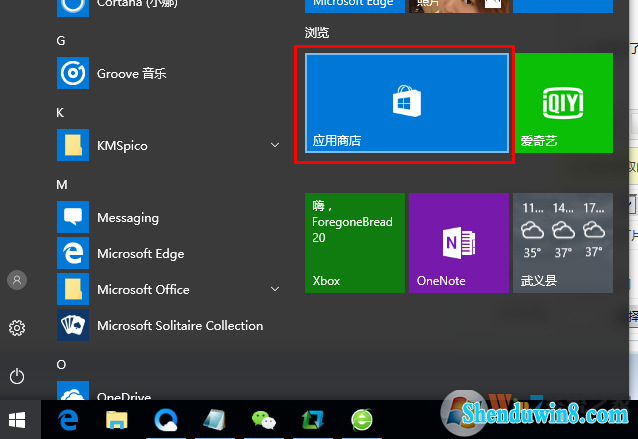Screen dimensions: 638x439
Task: Launch the iQIYI 爱奇艺 tile
Action: click(x=563, y=103)
